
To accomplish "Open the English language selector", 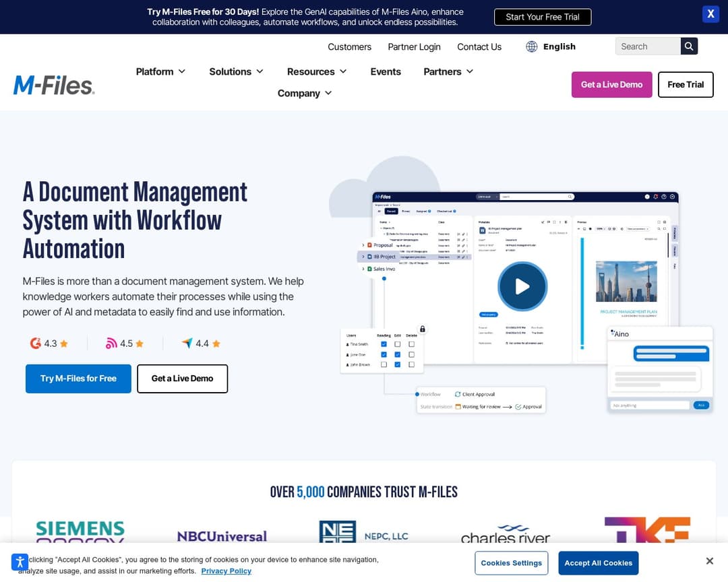I will [551, 46].
